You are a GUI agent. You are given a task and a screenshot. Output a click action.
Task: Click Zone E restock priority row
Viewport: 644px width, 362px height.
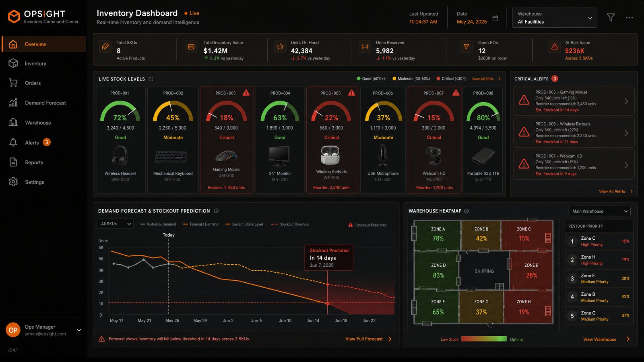pos(599,278)
